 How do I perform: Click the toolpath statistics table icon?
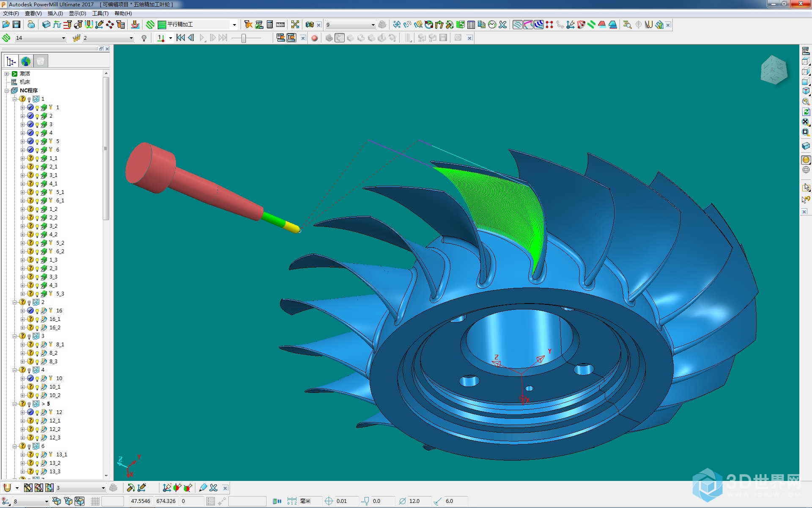tap(471, 25)
